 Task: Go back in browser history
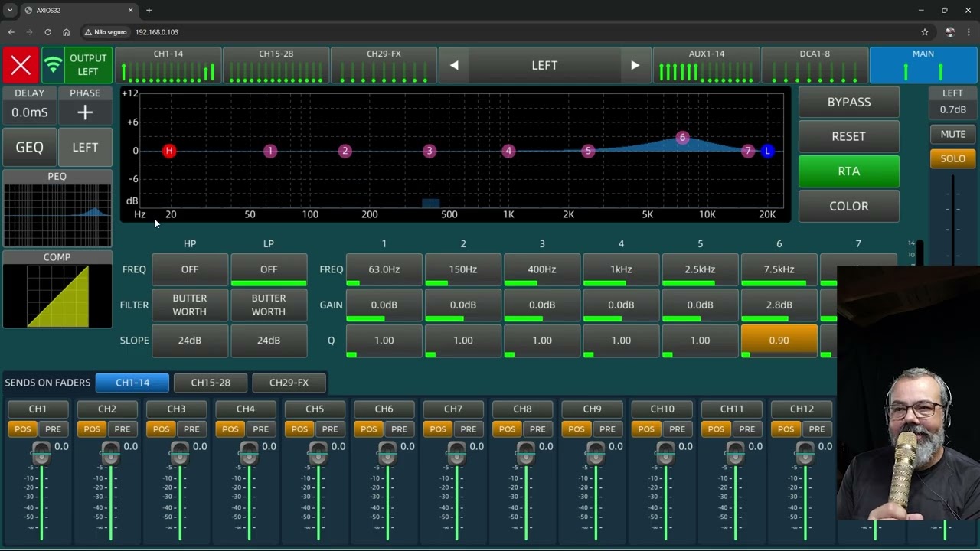coord(11,32)
